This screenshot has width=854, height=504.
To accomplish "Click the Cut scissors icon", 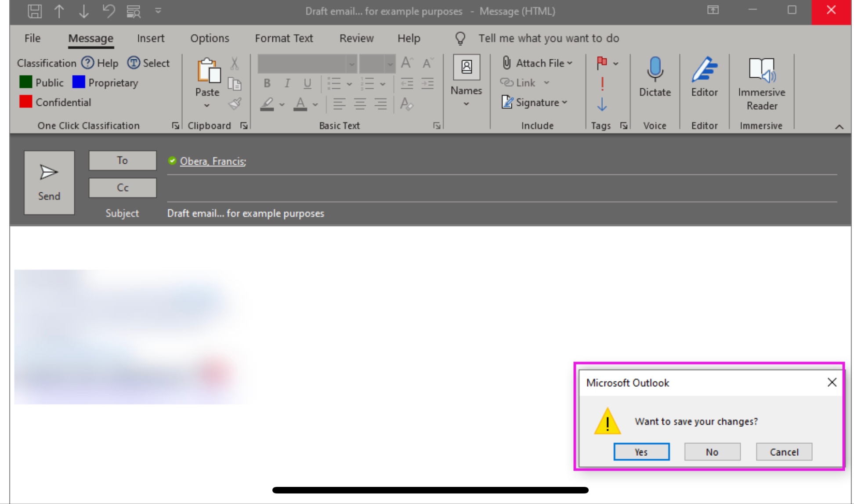I will point(235,63).
